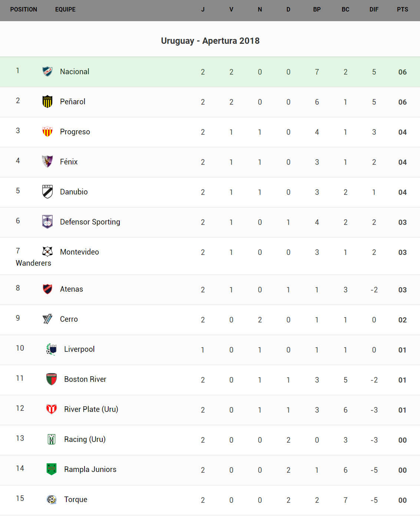Click the Liverpool crest icon

point(52,349)
